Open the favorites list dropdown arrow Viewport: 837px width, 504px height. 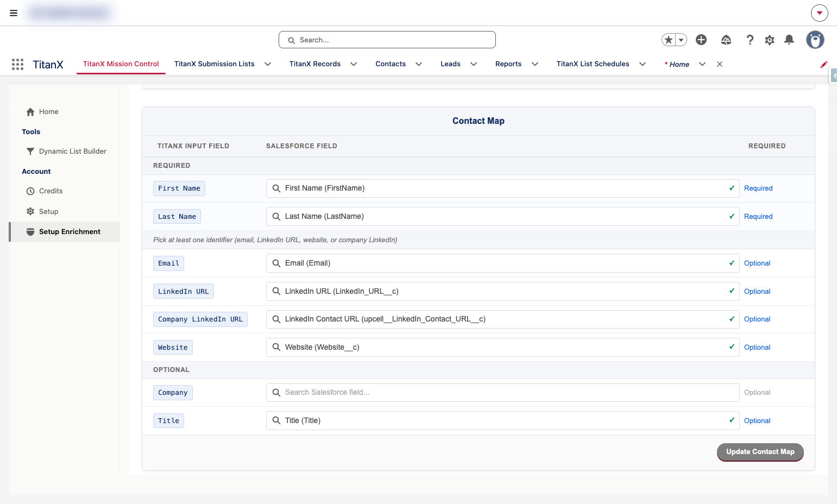pyautogui.click(x=681, y=40)
